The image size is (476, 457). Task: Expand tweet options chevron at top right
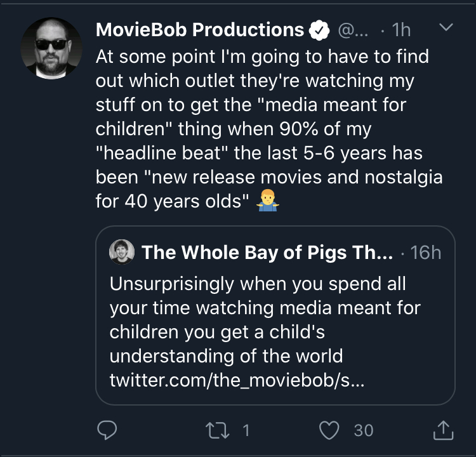446,27
